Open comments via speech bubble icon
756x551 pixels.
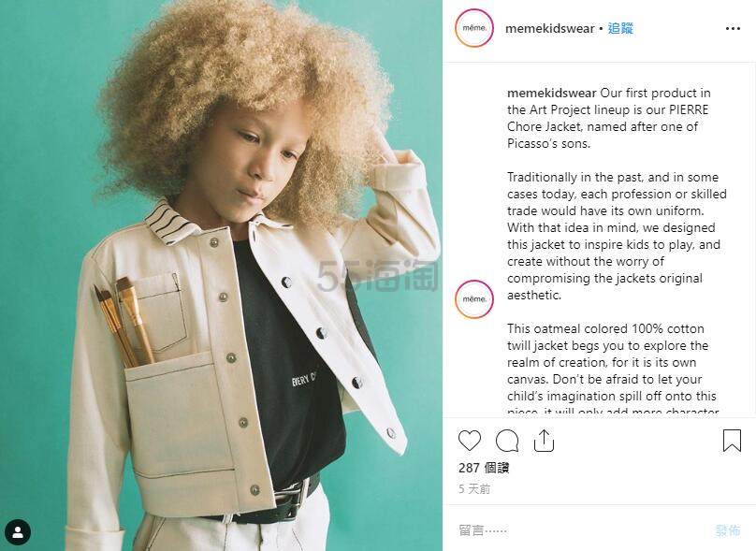point(507,441)
